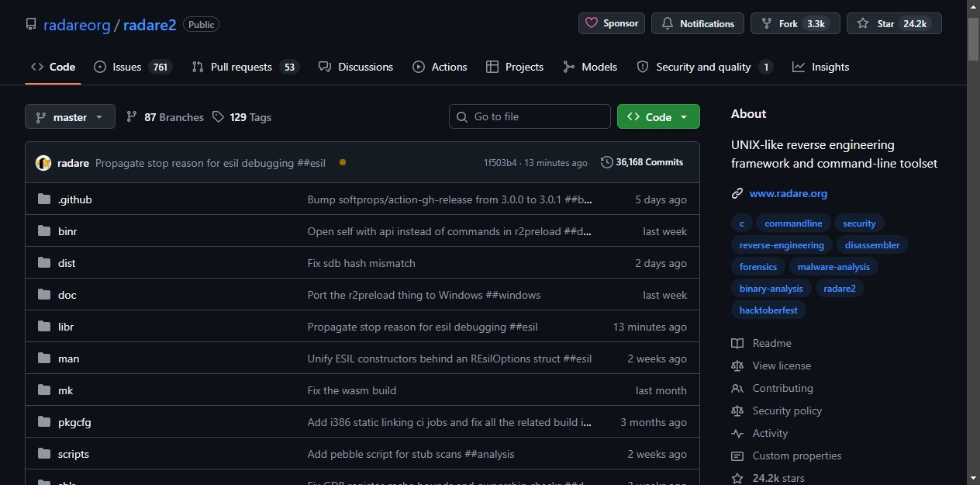The width and height of the screenshot is (980, 485).
Task: Open the Issues tab
Action: pyautogui.click(x=133, y=67)
